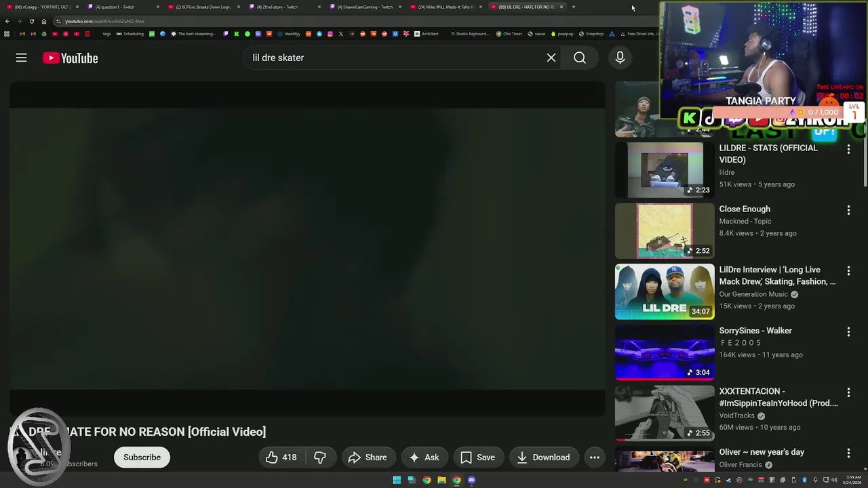Open the YouTube hamburger guide menu
Viewport: 868px width, 488px height.
[x=22, y=58]
